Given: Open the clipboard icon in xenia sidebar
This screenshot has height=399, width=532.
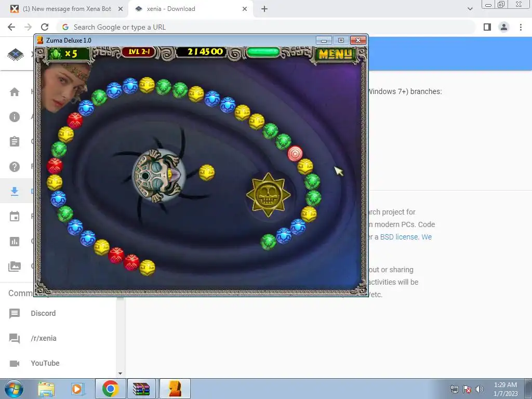Looking at the screenshot, I should pyautogui.click(x=15, y=141).
